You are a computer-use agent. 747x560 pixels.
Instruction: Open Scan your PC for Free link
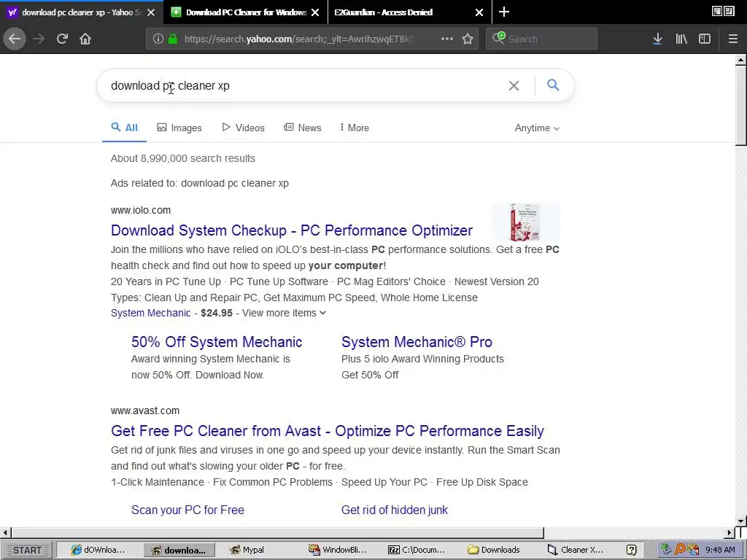pyautogui.click(x=187, y=510)
